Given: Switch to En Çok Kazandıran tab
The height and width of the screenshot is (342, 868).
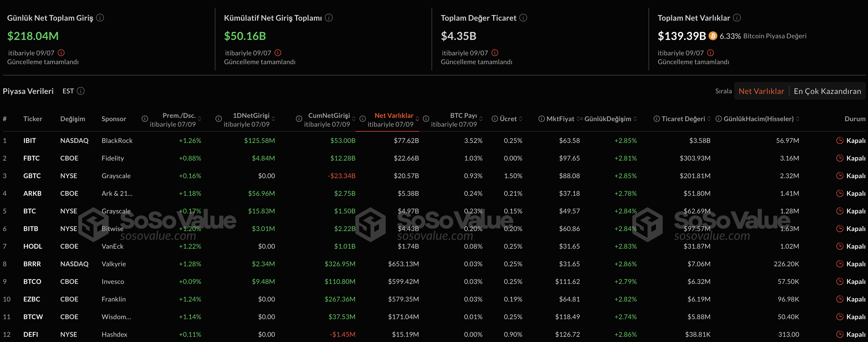Looking at the screenshot, I should pyautogui.click(x=827, y=91).
